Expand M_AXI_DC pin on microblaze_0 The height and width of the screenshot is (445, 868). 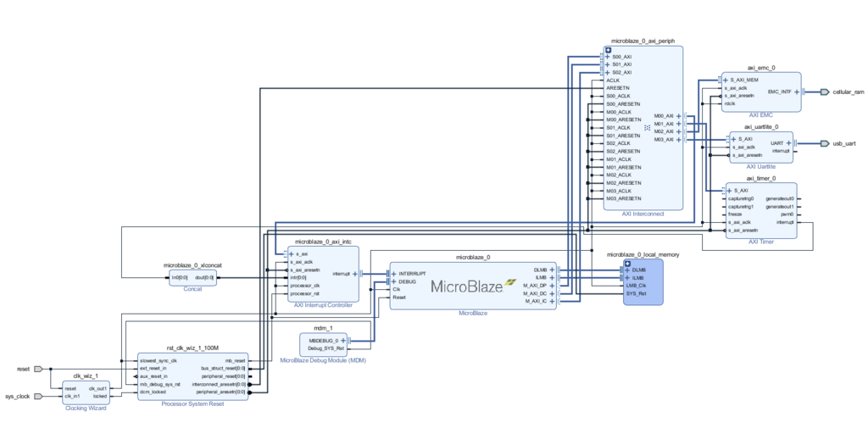[x=552, y=293]
